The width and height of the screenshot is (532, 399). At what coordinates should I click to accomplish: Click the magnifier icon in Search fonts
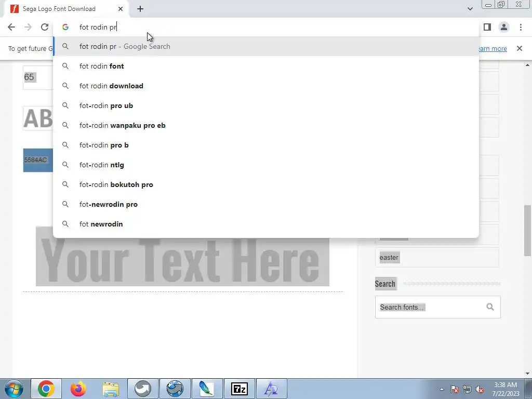tap(490, 307)
